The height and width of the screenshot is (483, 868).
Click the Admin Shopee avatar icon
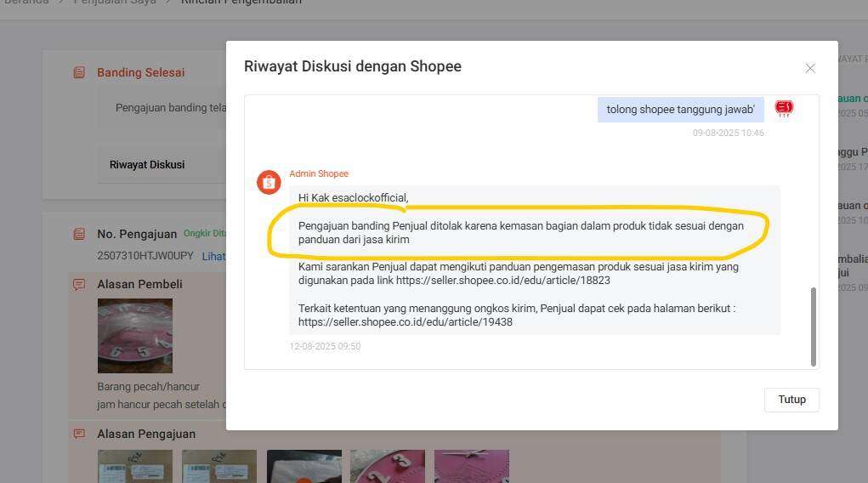pos(269,182)
